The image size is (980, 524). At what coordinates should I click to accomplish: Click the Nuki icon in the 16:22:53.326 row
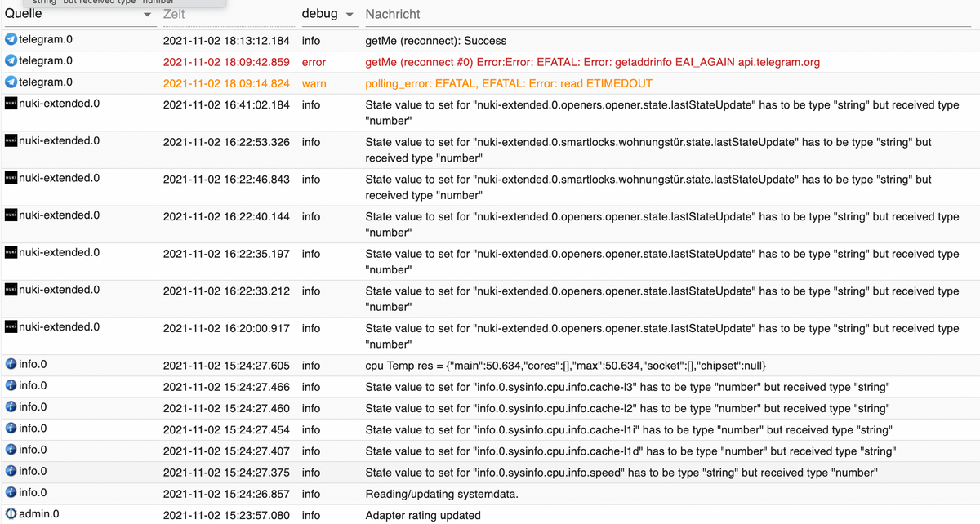coord(11,140)
